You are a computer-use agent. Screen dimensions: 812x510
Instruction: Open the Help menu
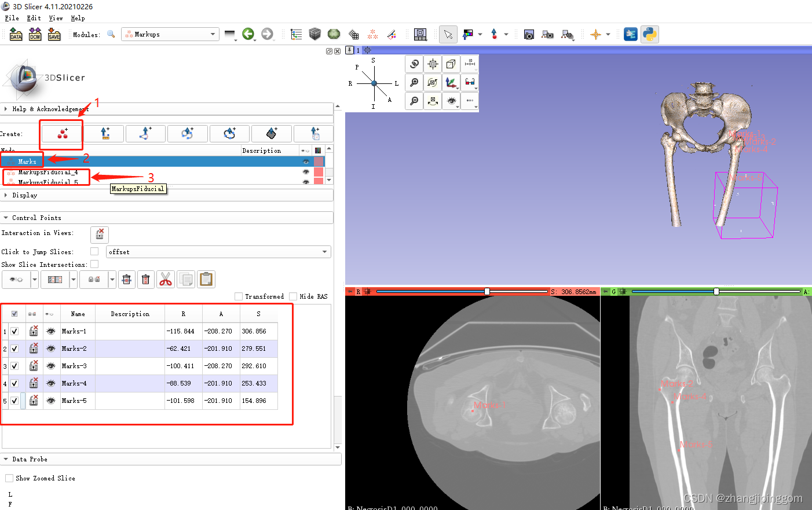(78, 18)
